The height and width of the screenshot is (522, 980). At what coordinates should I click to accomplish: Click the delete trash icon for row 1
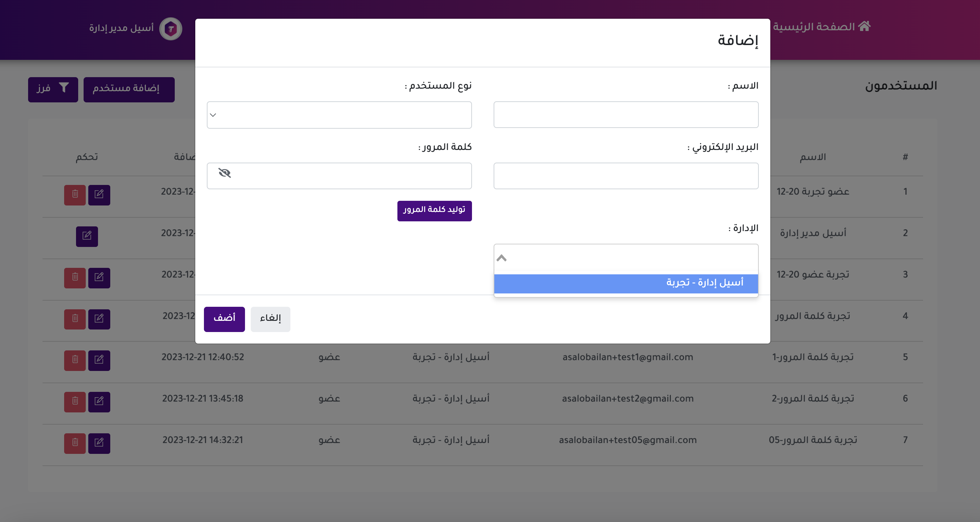point(75,195)
